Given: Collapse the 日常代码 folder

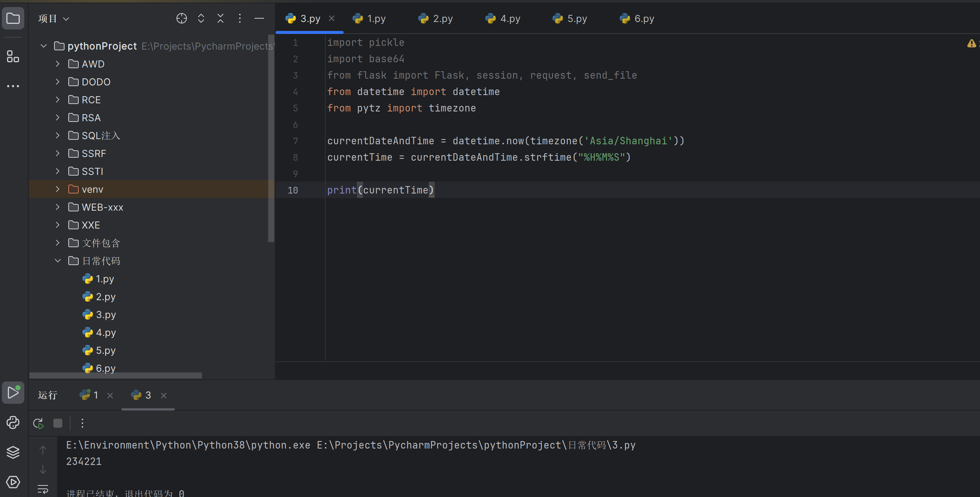Looking at the screenshot, I should tap(57, 261).
